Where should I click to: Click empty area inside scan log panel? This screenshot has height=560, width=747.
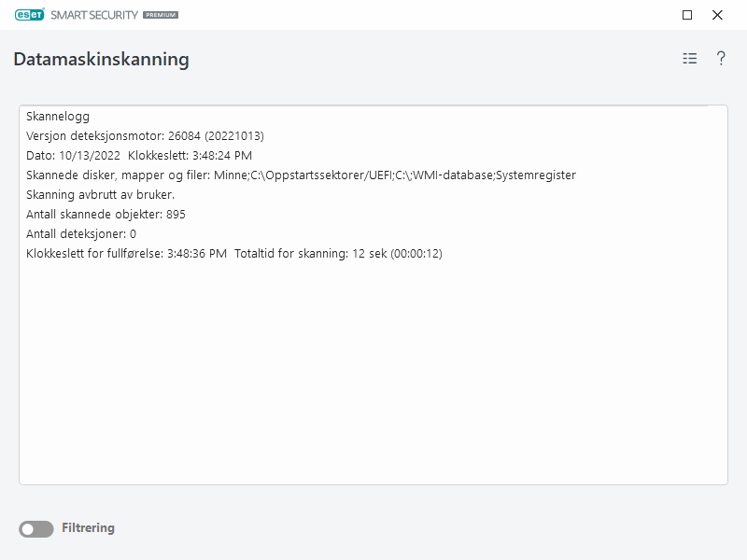[373, 373]
